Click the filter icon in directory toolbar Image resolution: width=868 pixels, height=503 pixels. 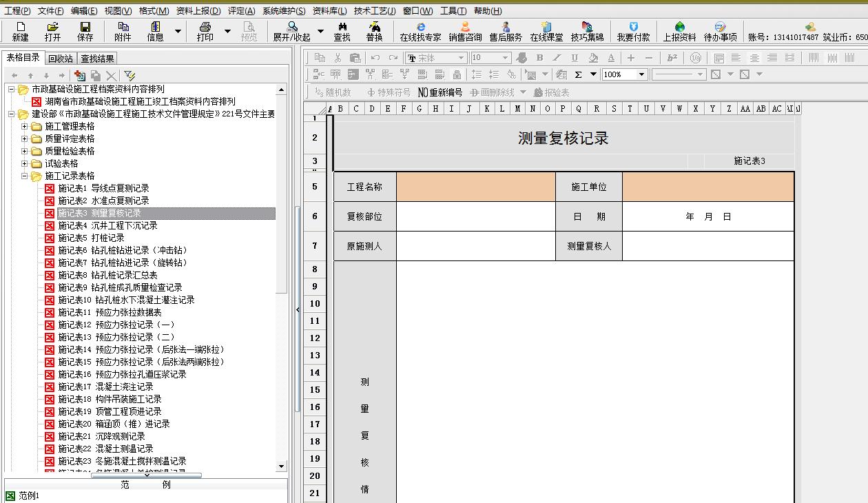129,76
